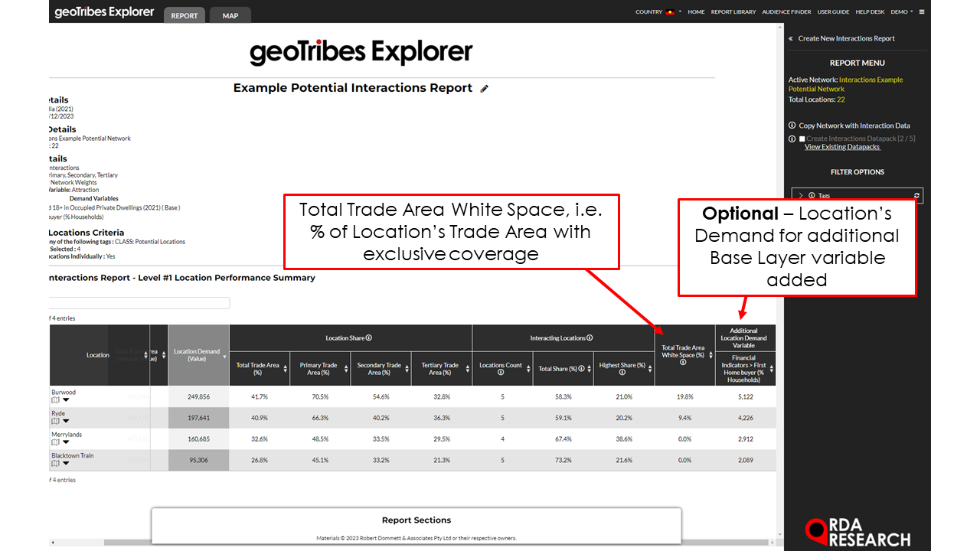Image resolution: width=980 pixels, height=551 pixels.
Task: Click Blacktown Train total share 73.2%
Action: 563,460
